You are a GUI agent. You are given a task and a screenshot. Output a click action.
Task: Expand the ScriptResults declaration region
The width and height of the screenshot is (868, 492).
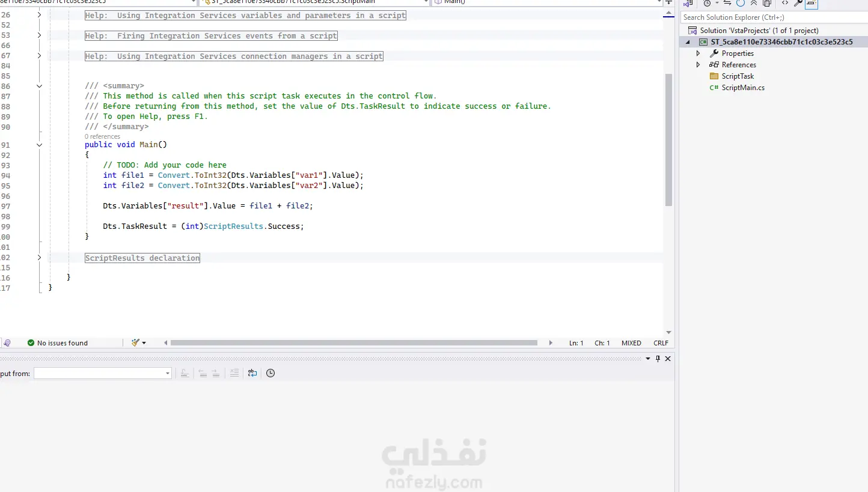pyautogui.click(x=39, y=258)
